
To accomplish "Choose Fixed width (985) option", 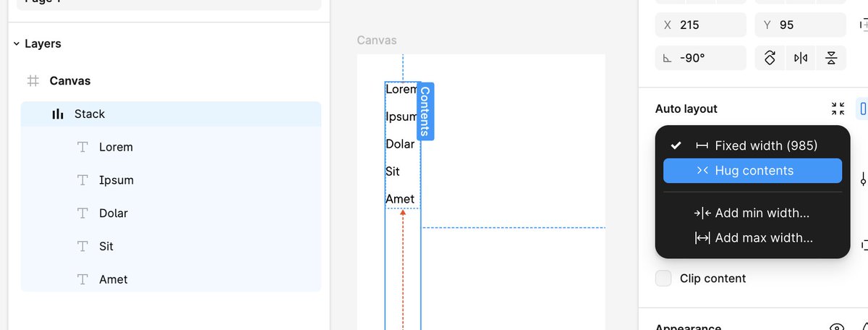I will 752,145.
